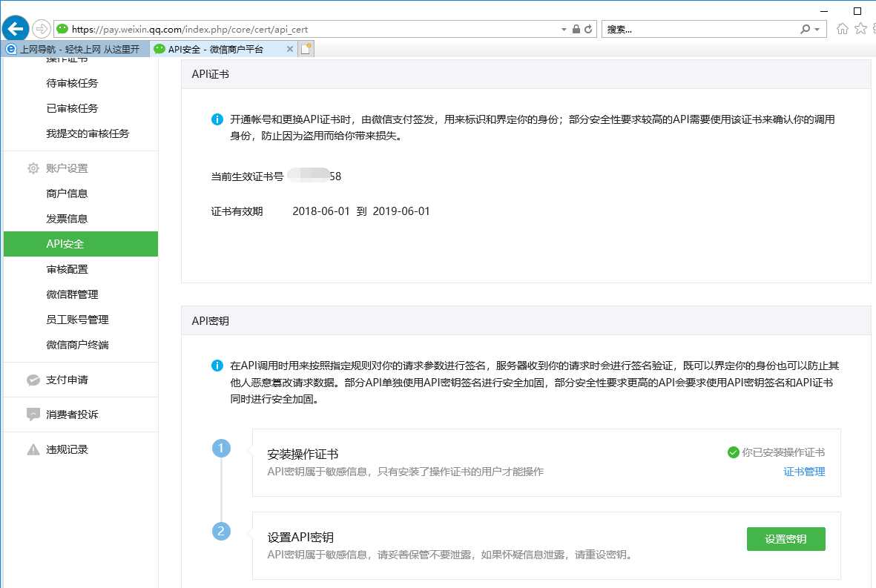Refresh the page with the reload icon
The image size is (876, 588).
[588, 29]
